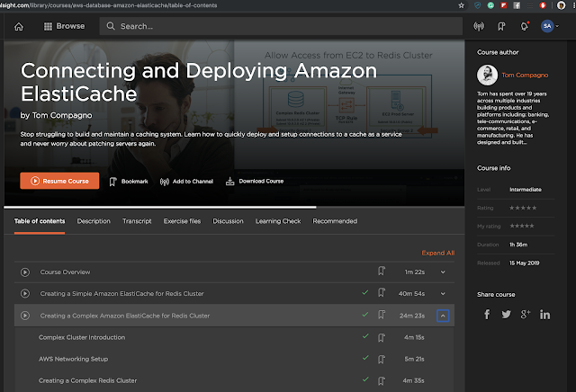Image resolution: width=576 pixels, height=392 pixels.
Task: Bookmark the Course Overview module
Action: (382, 272)
